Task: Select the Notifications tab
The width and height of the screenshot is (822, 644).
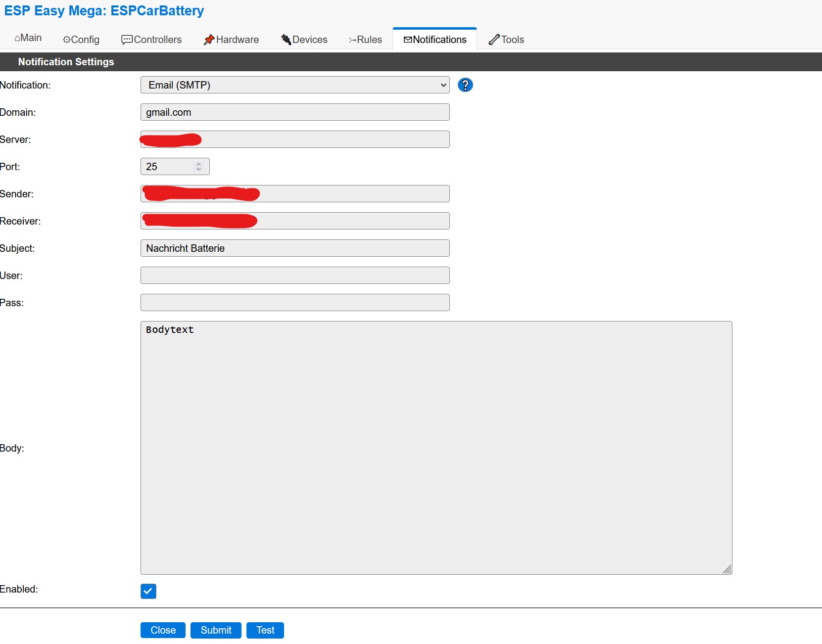Action: [435, 40]
